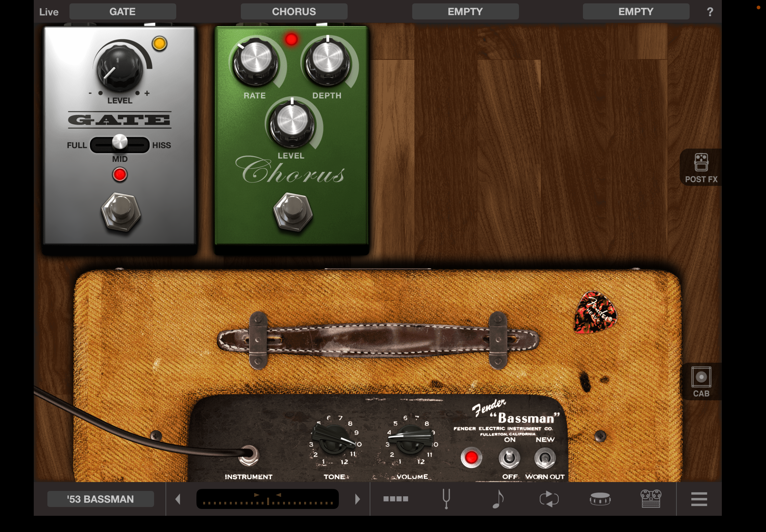Click the TONE label on the amp
Screen dimensions: 766x532
335,477
